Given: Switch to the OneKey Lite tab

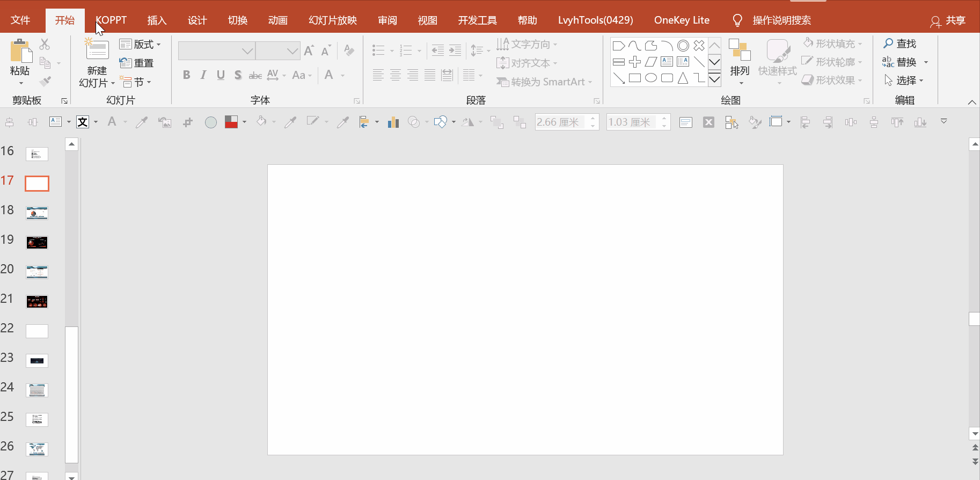Looking at the screenshot, I should click(682, 20).
